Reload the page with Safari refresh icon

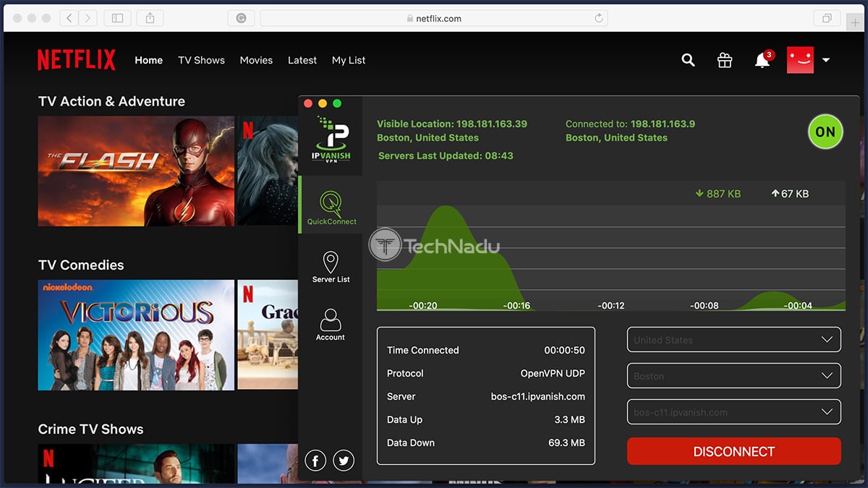pyautogui.click(x=599, y=18)
